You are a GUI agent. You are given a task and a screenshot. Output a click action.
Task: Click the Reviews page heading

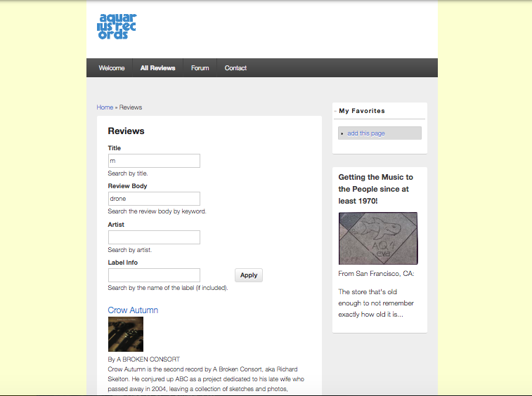126,131
